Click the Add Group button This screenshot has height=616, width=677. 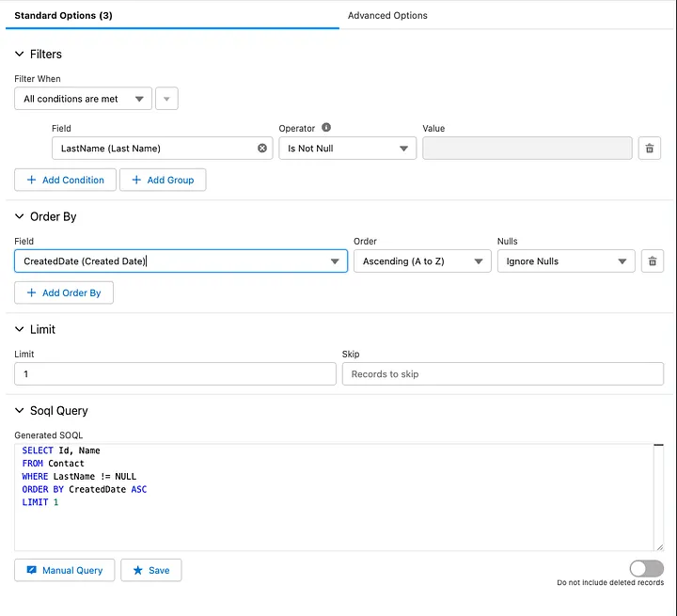pos(163,180)
